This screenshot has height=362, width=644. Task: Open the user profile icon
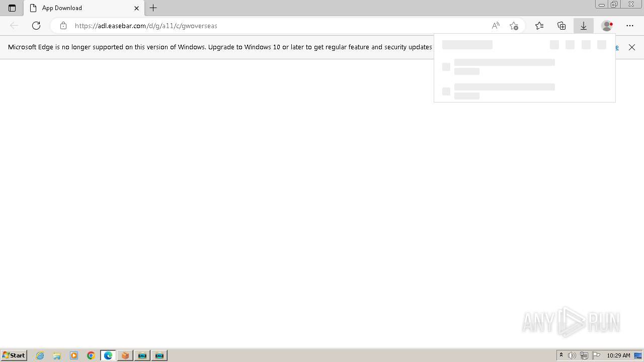pos(607,26)
